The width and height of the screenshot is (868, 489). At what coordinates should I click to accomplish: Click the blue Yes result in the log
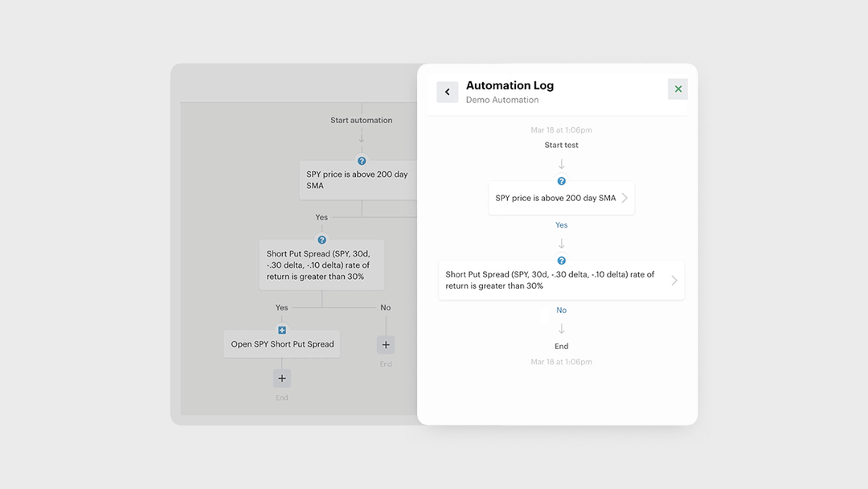[x=562, y=225]
